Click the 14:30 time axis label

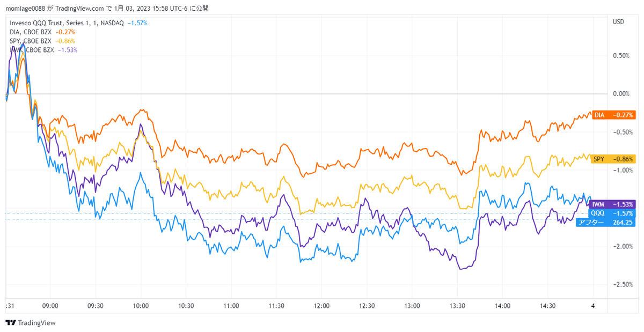tap(547, 306)
